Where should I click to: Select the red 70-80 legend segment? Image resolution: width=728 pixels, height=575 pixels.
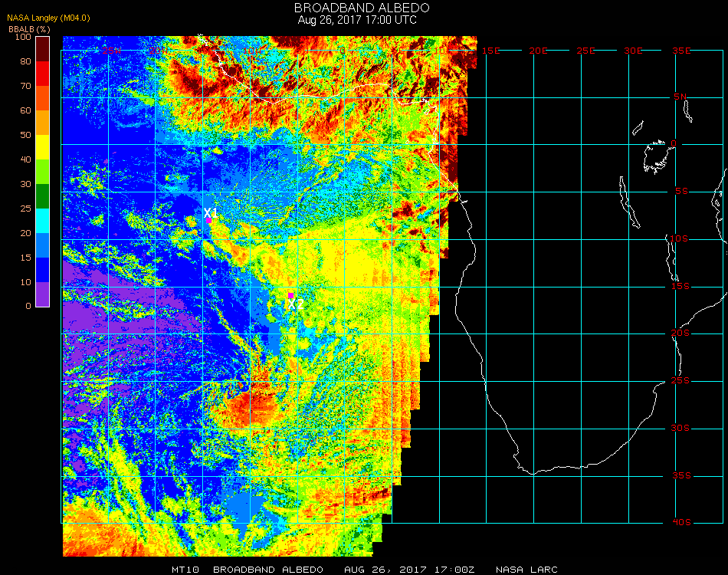43,74
